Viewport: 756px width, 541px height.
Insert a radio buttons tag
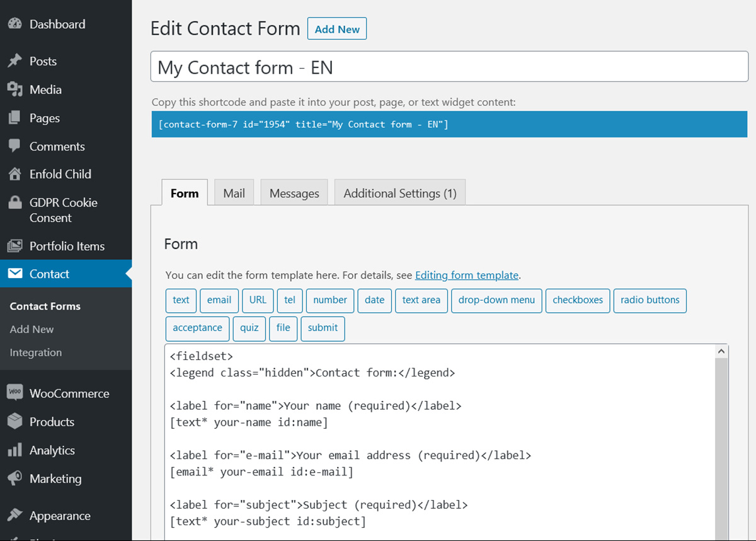pos(650,300)
